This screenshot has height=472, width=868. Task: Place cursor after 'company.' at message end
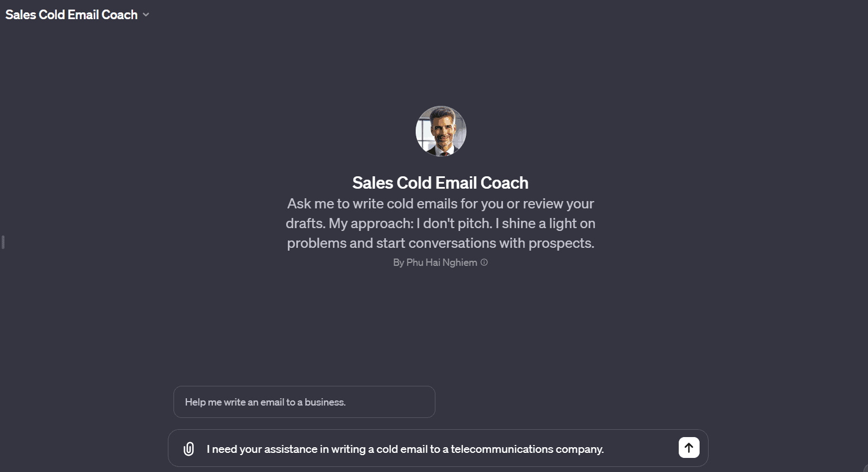605,449
